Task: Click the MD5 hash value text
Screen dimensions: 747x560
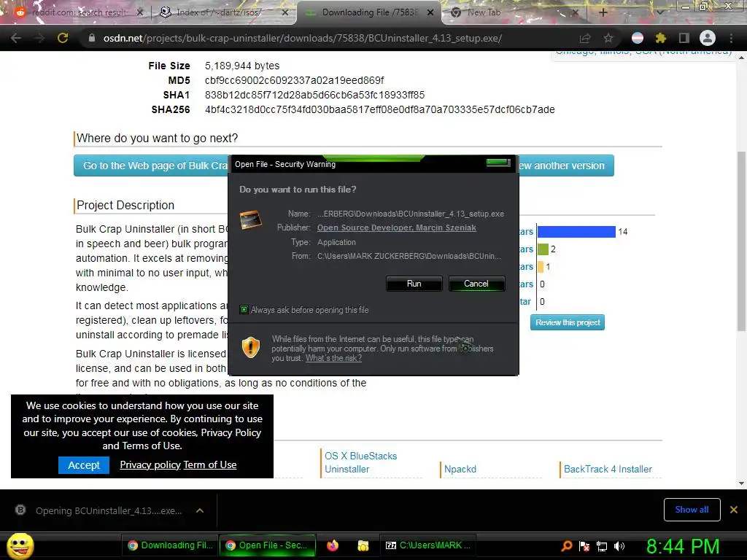Action: click(x=294, y=80)
